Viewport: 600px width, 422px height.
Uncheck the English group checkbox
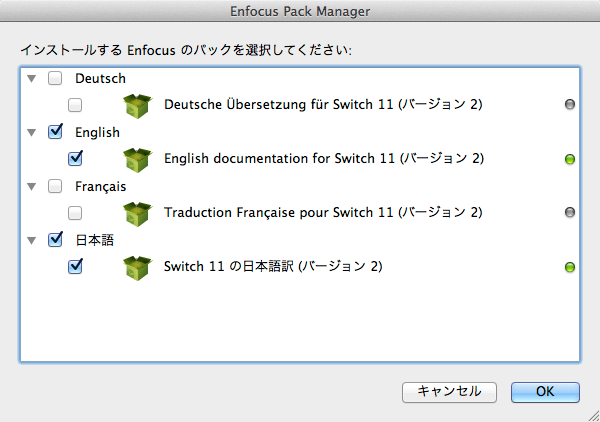point(55,132)
